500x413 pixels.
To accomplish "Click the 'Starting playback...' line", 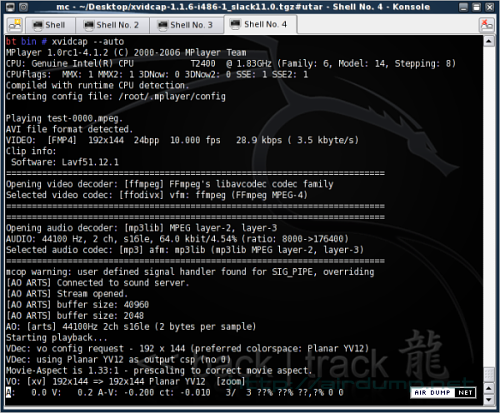I will point(57,338).
